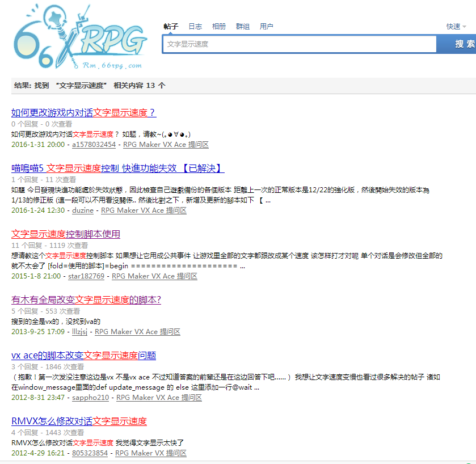Go to user lllzjsj's profile

79,332
